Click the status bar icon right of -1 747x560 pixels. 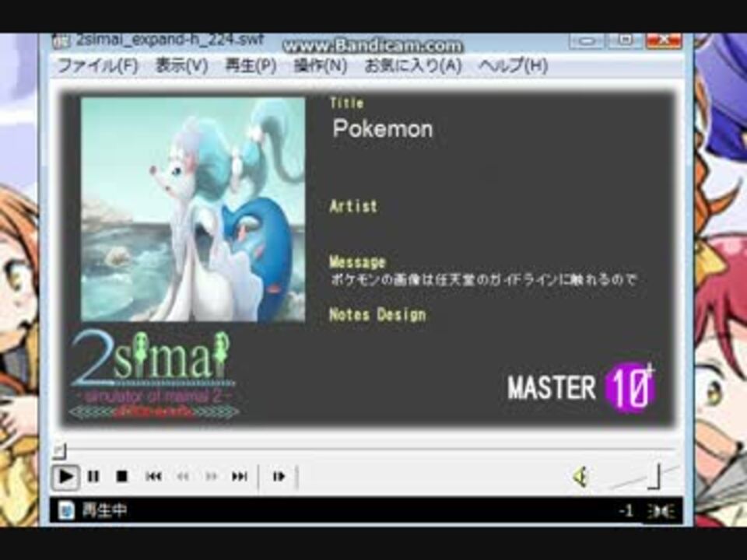(661, 511)
